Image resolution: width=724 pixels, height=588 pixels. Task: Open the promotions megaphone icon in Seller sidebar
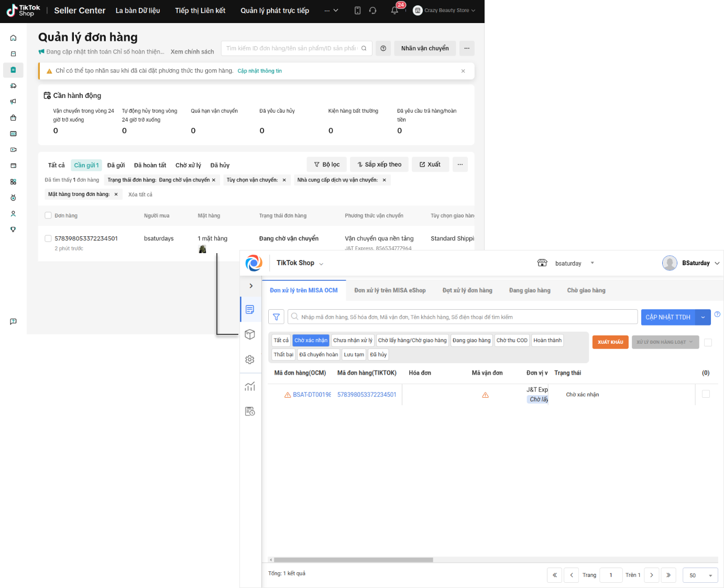coord(13,102)
